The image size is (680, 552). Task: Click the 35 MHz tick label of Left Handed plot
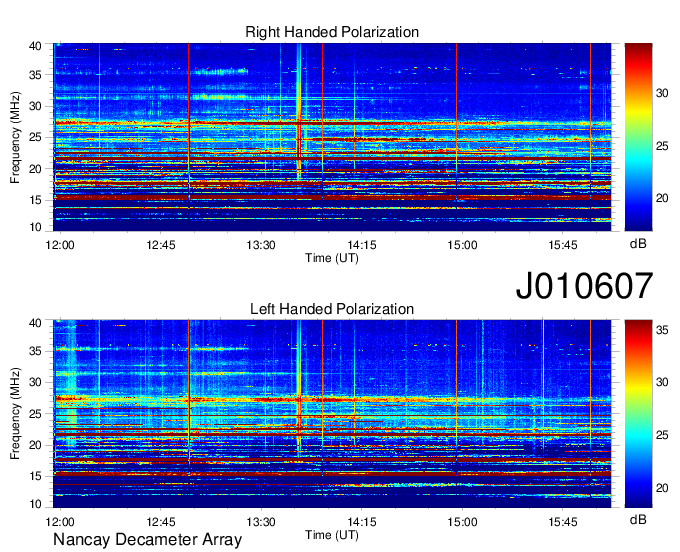point(35,351)
